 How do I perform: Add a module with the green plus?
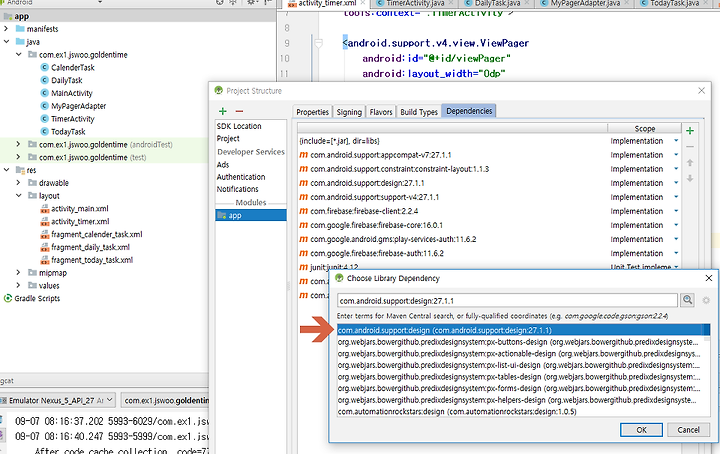[223, 111]
